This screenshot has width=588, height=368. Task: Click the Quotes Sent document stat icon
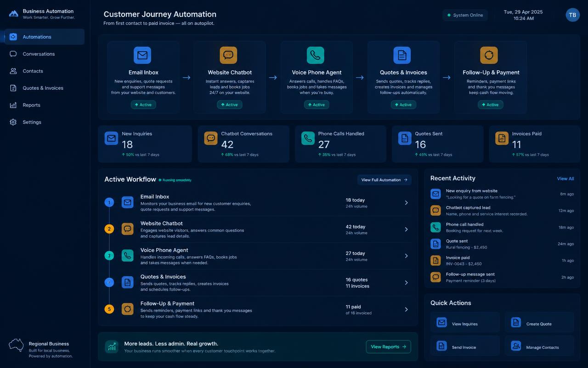pos(405,138)
